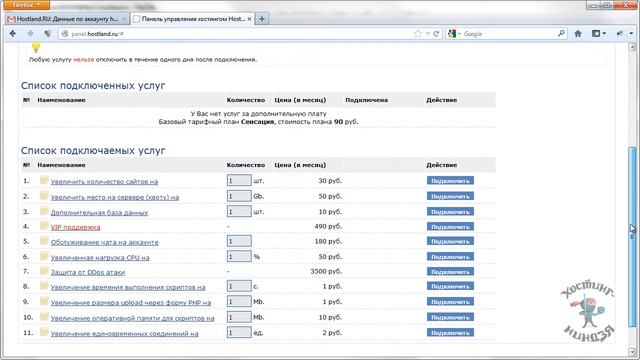This screenshot has height=360, width=640.
Task: Click folder icon beside количество сайтов
Action: [44, 180]
